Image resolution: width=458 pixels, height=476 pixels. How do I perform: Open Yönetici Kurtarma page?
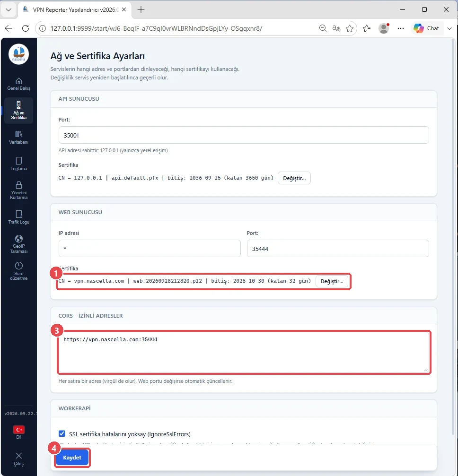(x=18, y=190)
